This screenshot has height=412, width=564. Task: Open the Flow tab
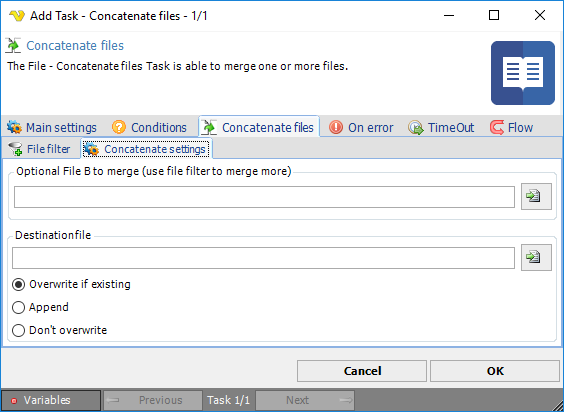click(x=511, y=127)
